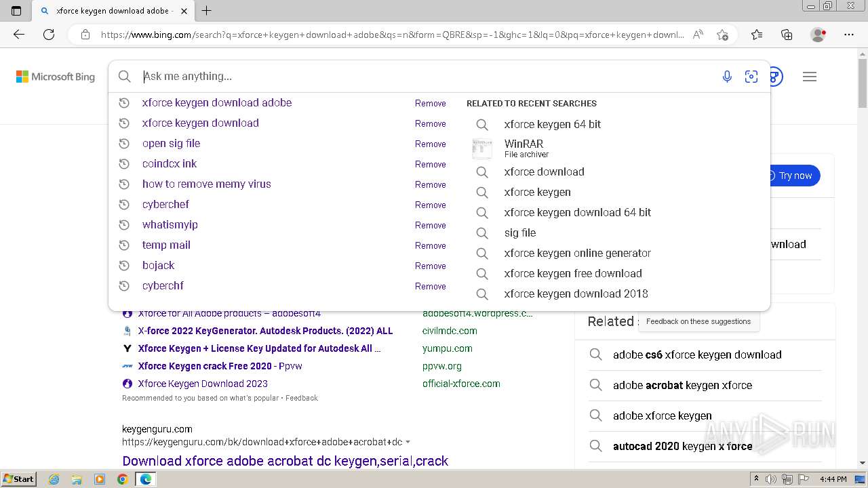Screen dimensions: 868x488
Task: Open a new tab with plus
Action: pyautogui.click(x=207, y=11)
